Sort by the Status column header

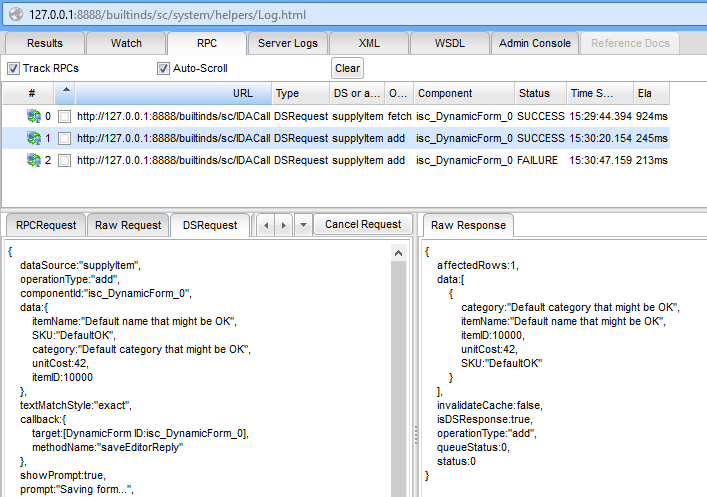(x=540, y=93)
